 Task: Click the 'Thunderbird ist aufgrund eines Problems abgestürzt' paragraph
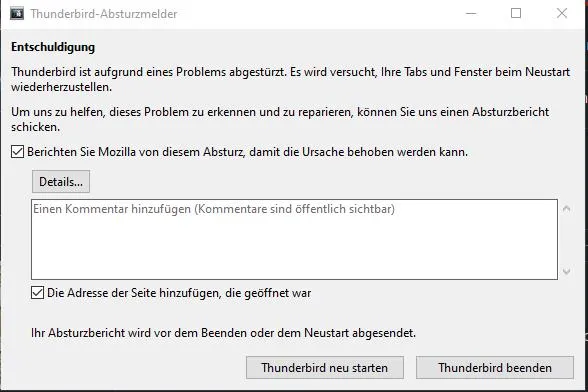click(x=291, y=79)
